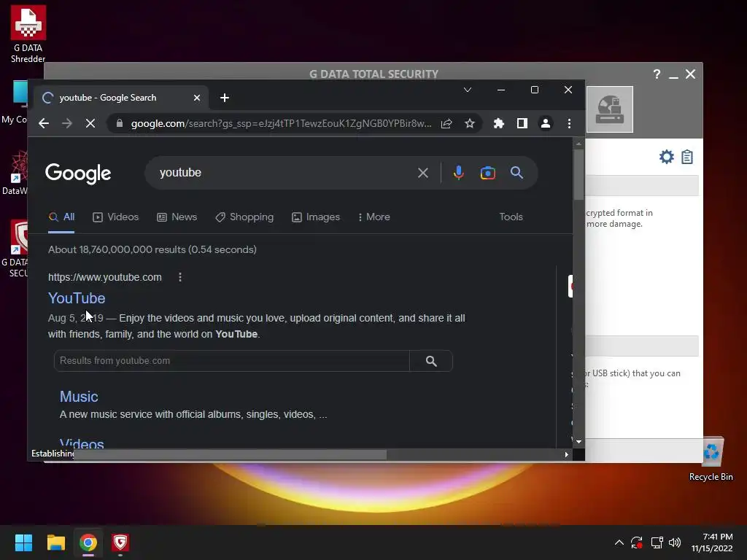Click the Chrome address bar URL
The width and height of the screenshot is (747, 560).
pos(281,124)
